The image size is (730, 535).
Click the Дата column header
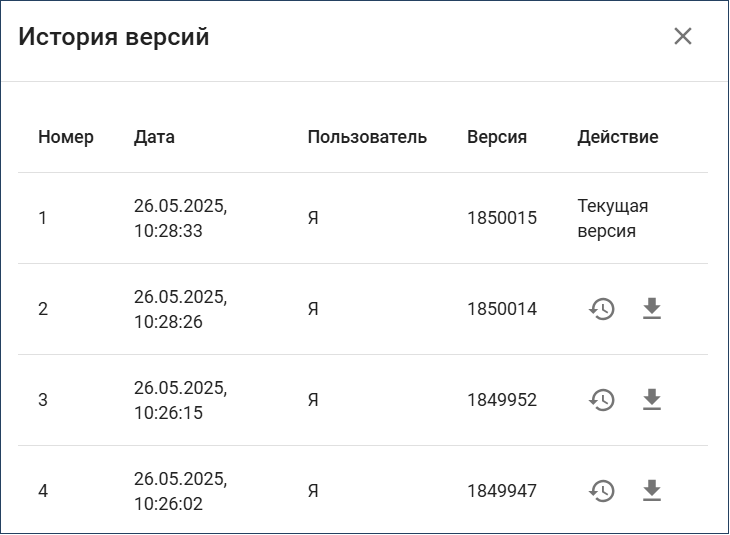pos(154,137)
